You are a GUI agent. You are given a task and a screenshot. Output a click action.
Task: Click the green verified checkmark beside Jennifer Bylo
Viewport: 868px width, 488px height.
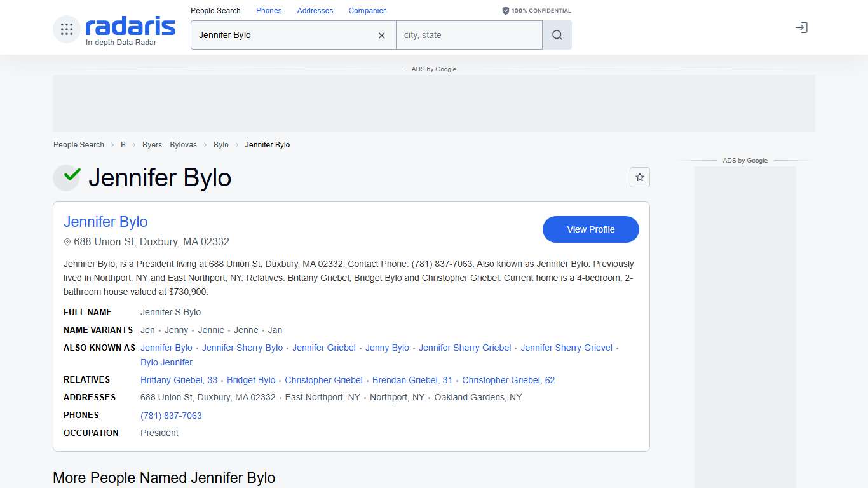(x=67, y=177)
